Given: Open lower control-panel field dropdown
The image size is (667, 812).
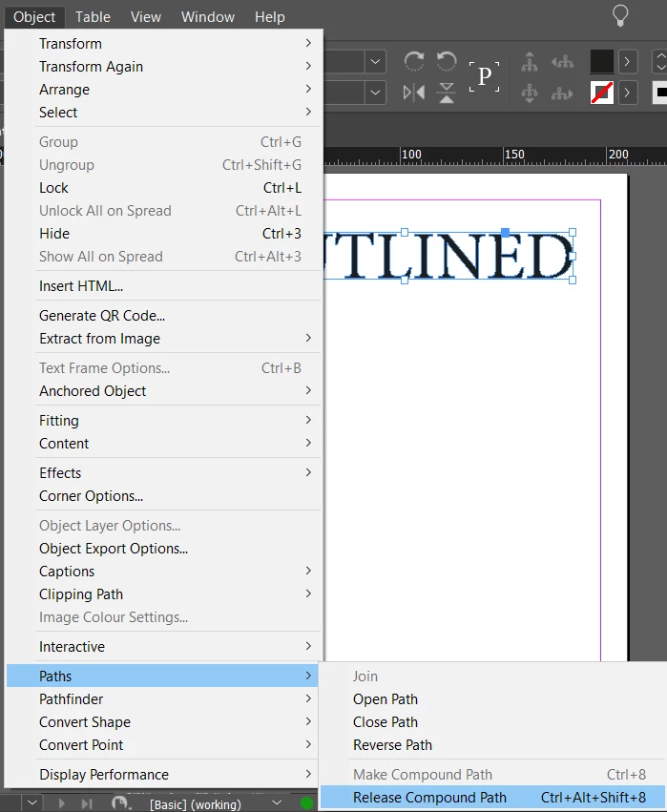Looking at the screenshot, I should click(375, 94).
